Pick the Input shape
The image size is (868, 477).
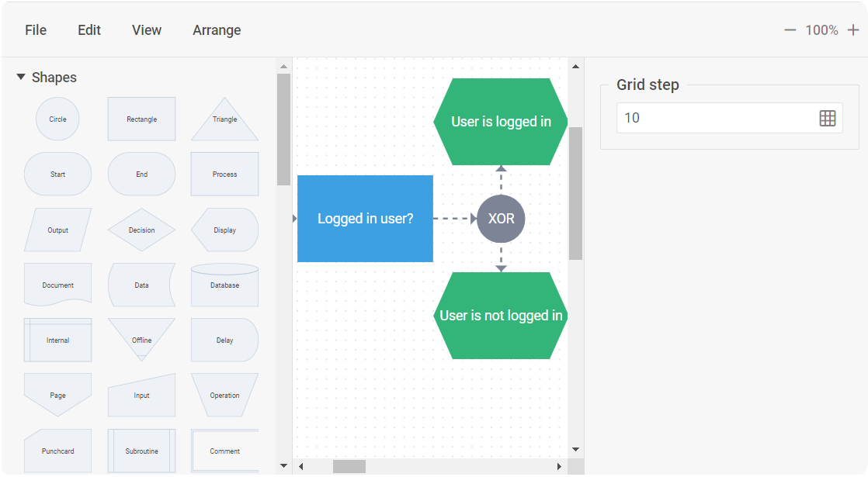pyautogui.click(x=142, y=396)
